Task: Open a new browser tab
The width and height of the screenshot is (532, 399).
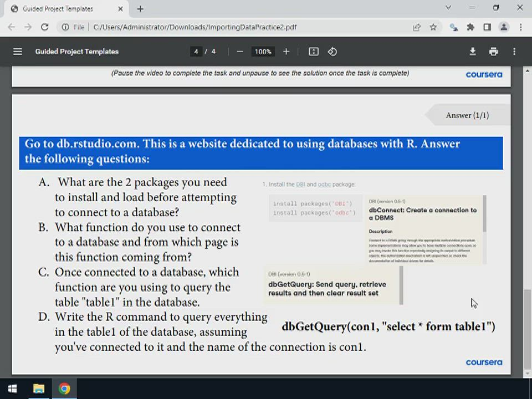Action: [140, 9]
